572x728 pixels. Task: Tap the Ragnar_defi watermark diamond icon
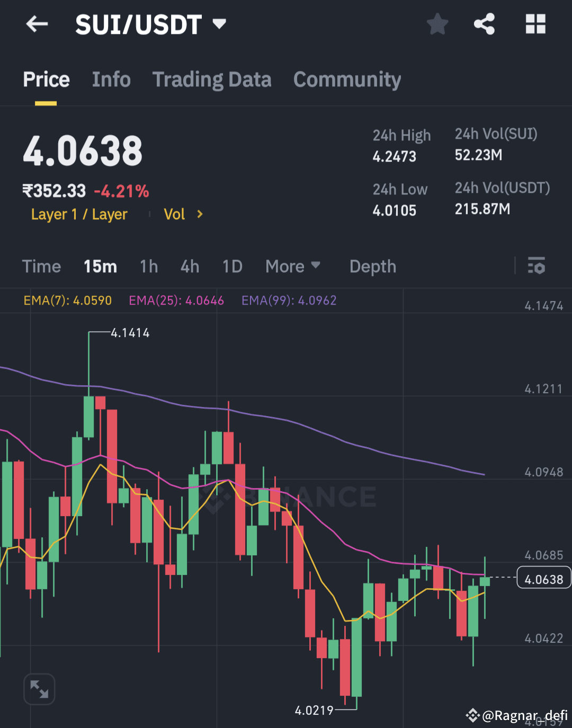pyautogui.click(x=473, y=715)
